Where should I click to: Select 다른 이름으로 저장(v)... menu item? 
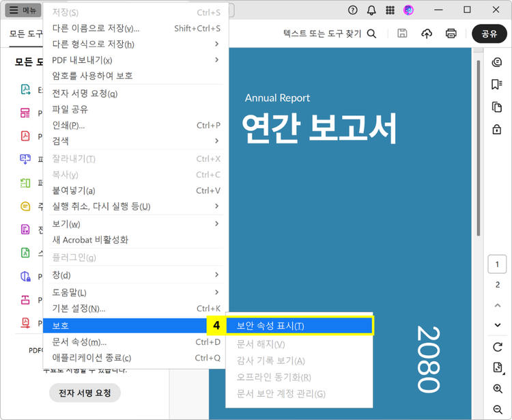[136, 29]
